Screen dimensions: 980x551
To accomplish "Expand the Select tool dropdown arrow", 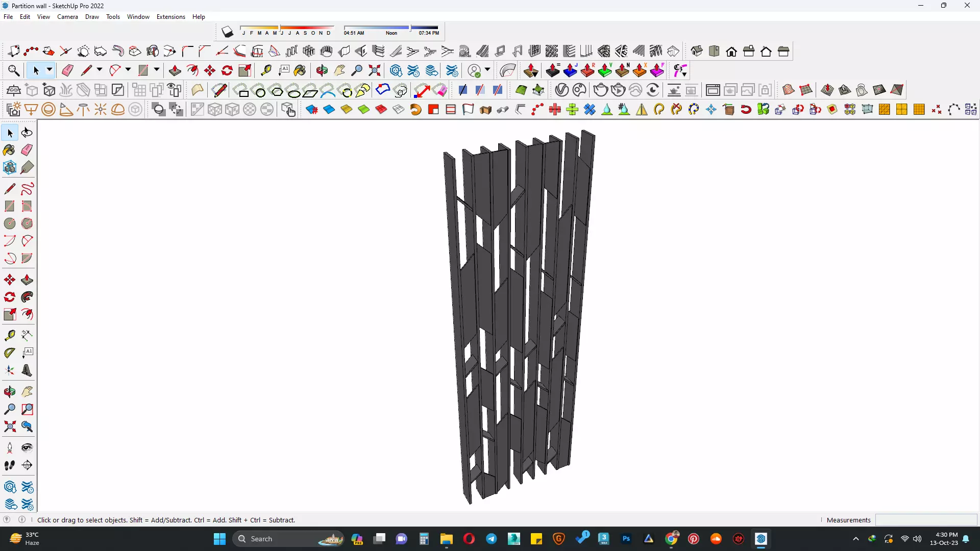I will point(50,70).
